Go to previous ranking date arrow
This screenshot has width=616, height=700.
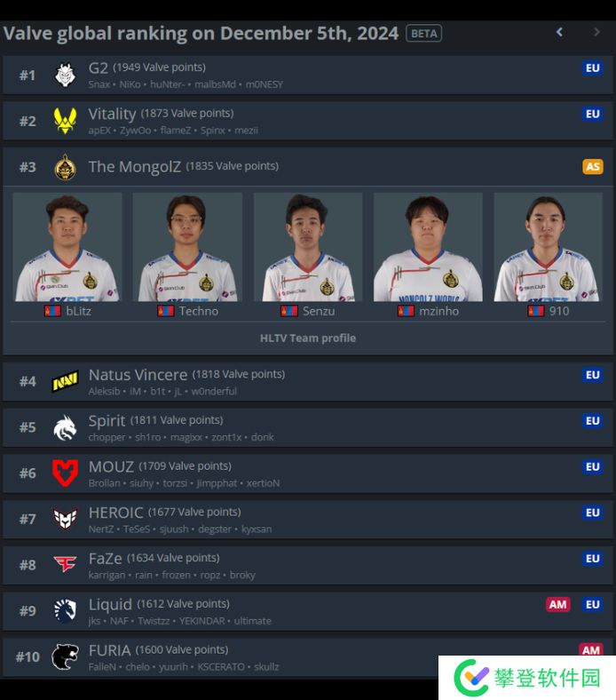tap(559, 32)
